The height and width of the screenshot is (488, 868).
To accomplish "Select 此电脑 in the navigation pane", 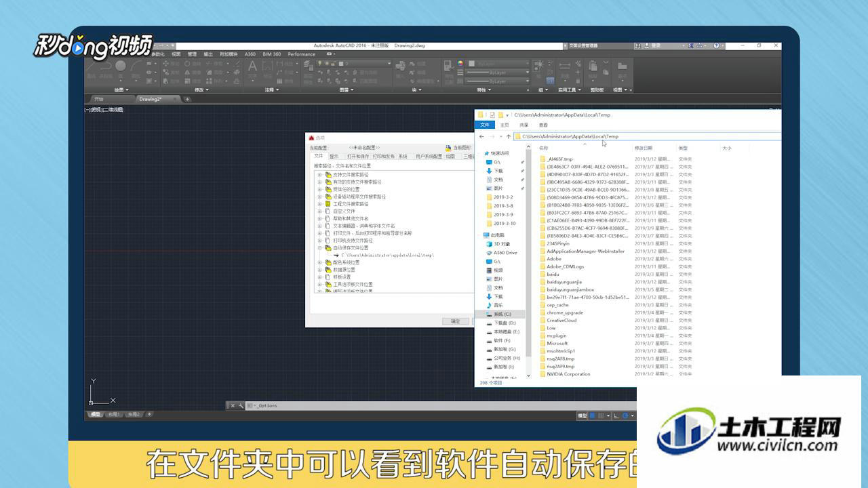I will [x=493, y=235].
